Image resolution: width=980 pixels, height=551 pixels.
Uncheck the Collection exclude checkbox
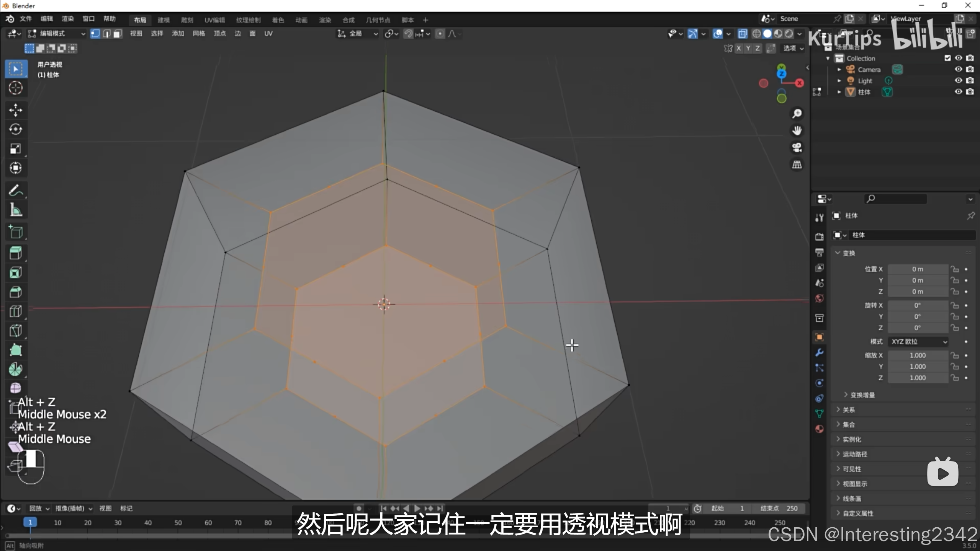click(947, 58)
